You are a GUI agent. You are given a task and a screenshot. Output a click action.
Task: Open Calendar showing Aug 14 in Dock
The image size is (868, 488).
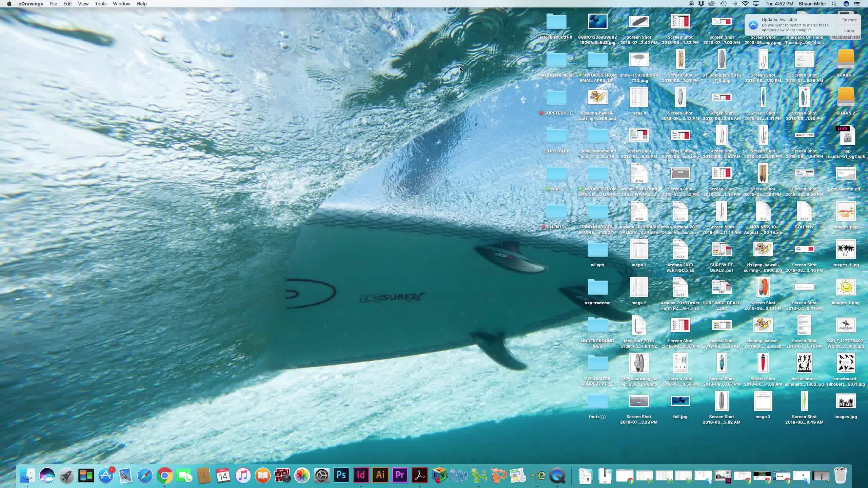pos(223,475)
